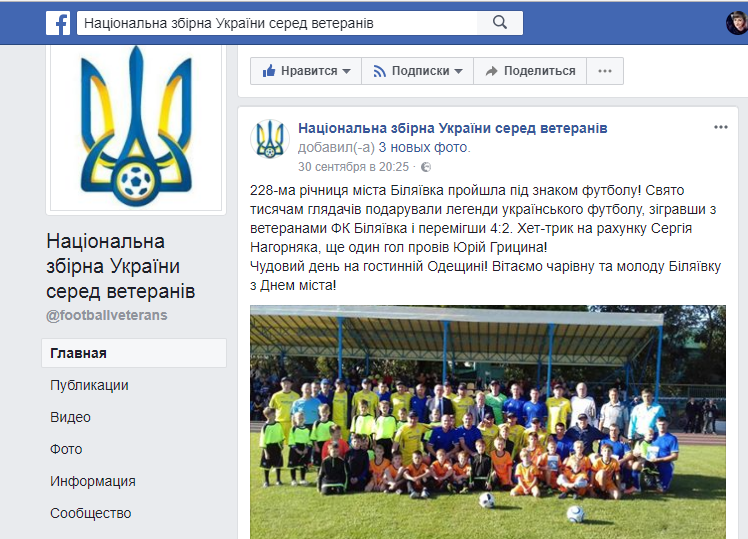Click the public globe privacy icon

pos(426,167)
